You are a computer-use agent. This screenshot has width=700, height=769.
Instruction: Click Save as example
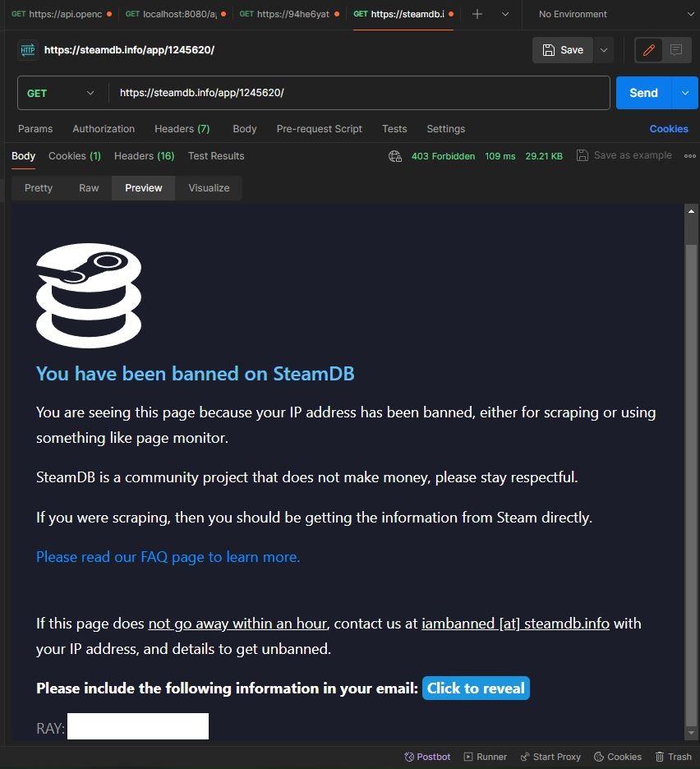tap(624, 155)
